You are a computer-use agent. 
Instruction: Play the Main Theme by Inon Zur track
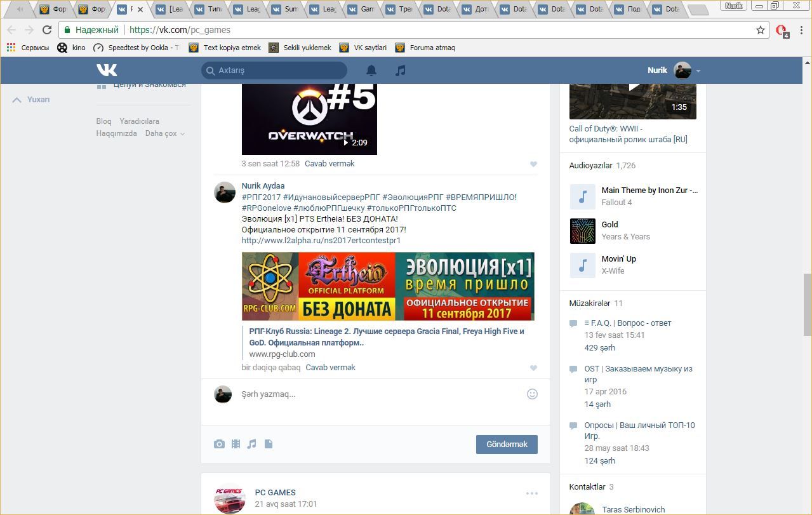582,197
